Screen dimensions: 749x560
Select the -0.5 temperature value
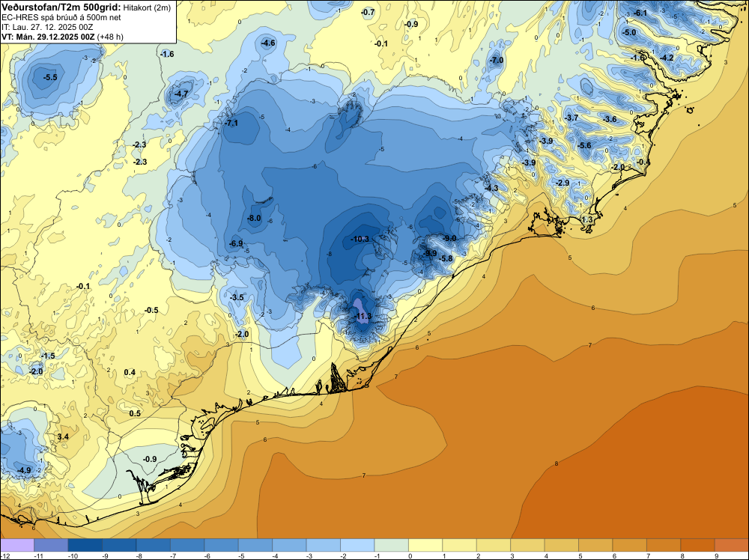coord(151,310)
